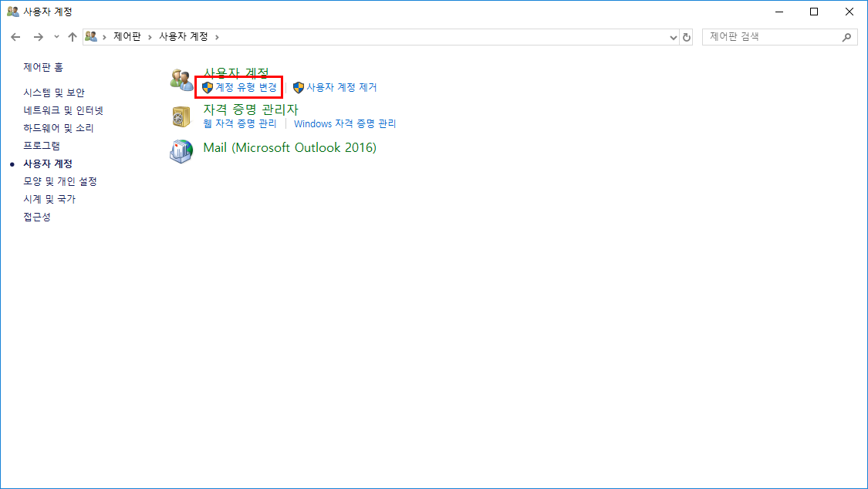868x489 pixels.
Task: Select 사용자 계정 in the address breadcrumb
Action: (183, 36)
